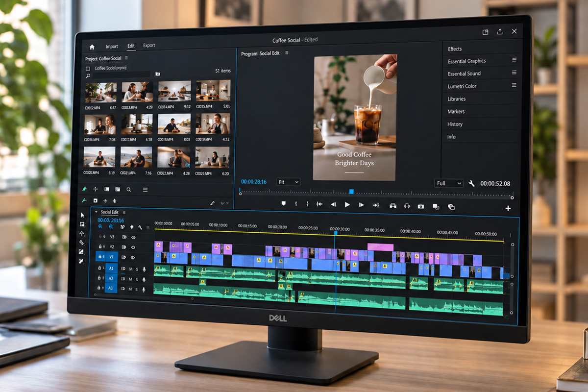588x392 pixels.
Task: Open the Lumetri Color panel menu
Action: click(x=514, y=85)
